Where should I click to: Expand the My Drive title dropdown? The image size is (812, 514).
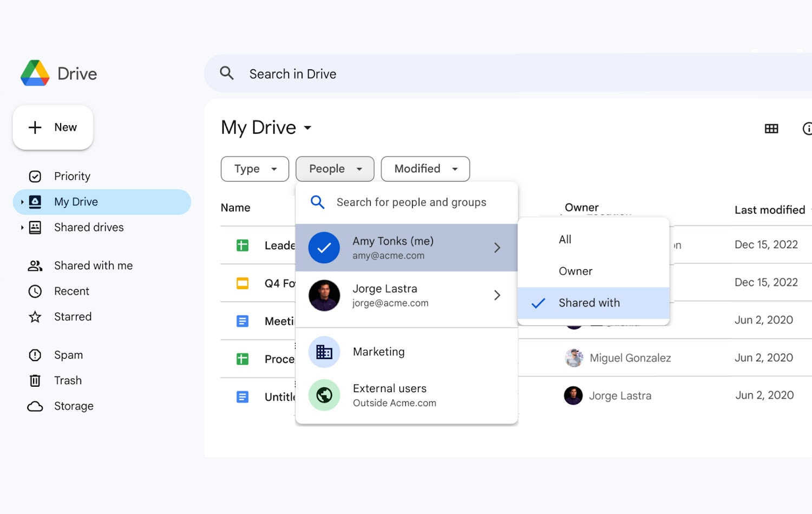[307, 128]
